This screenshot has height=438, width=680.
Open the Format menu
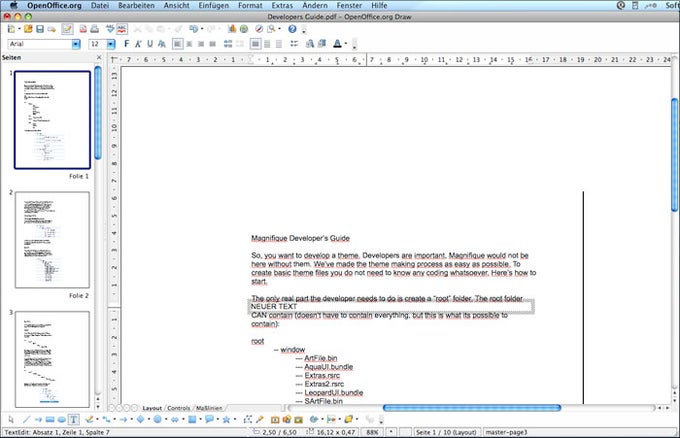click(250, 6)
